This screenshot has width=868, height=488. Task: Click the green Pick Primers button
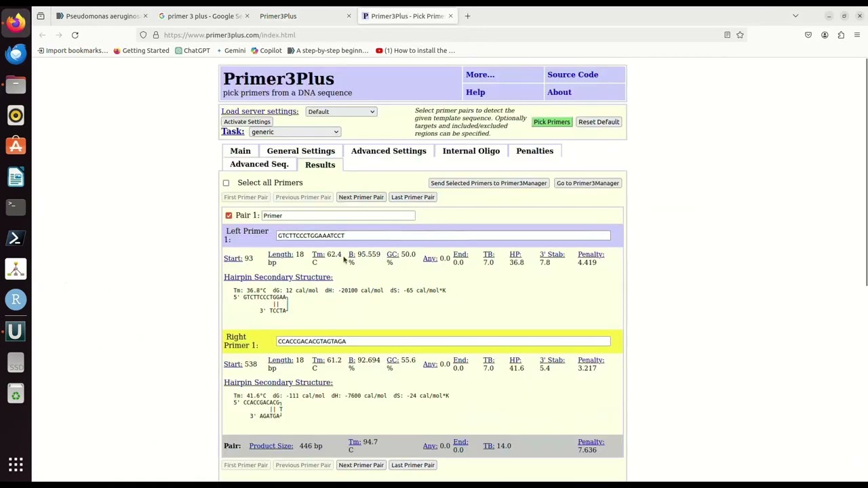[x=551, y=122]
